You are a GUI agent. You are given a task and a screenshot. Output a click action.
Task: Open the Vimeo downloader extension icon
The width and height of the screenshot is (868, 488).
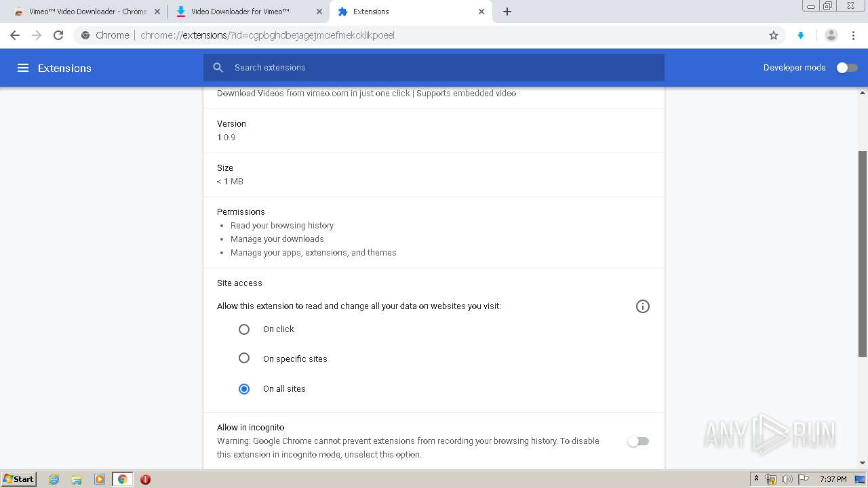(x=801, y=35)
